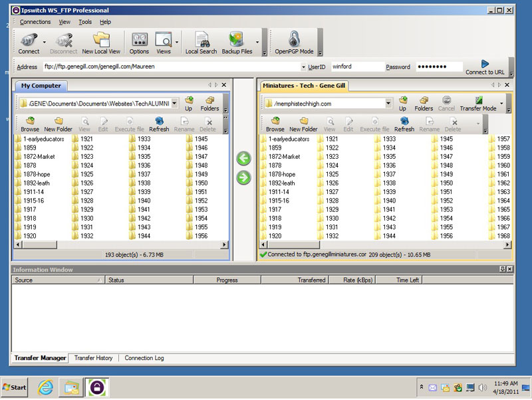Switch to the Connection Log tab
The image size is (532, 400).
coord(144,358)
